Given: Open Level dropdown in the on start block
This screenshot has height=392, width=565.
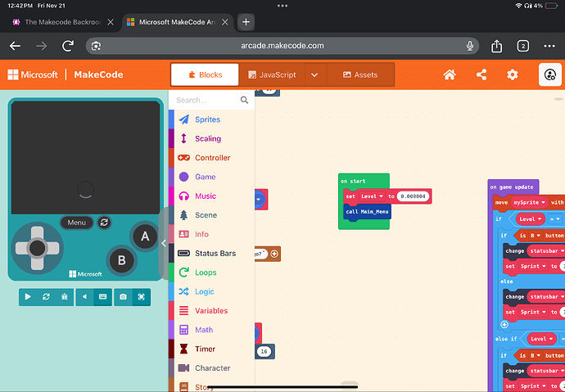Looking at the screenshot, I should click(372, 196).
